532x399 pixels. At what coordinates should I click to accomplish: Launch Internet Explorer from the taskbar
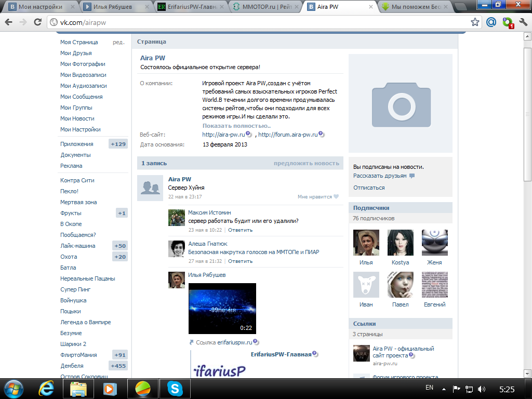[46, 389]
